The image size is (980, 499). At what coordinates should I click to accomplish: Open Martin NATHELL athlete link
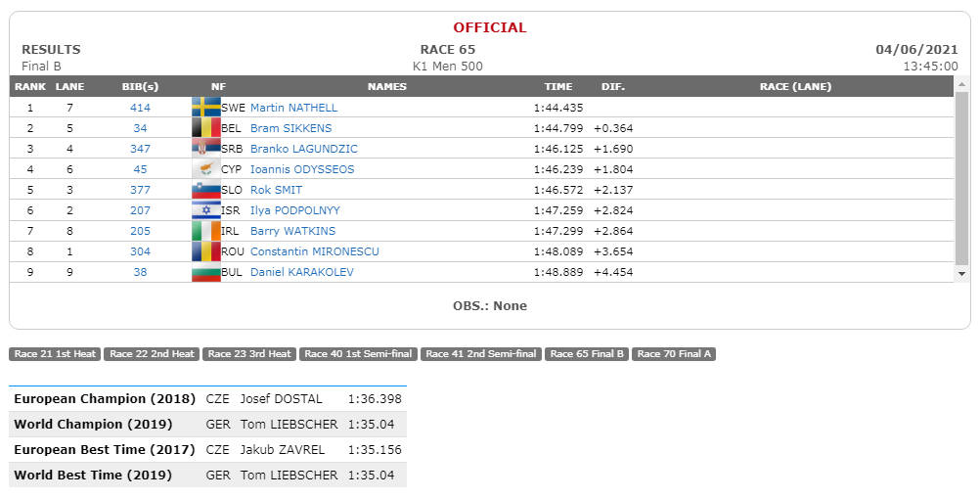[x=293, y=108]
